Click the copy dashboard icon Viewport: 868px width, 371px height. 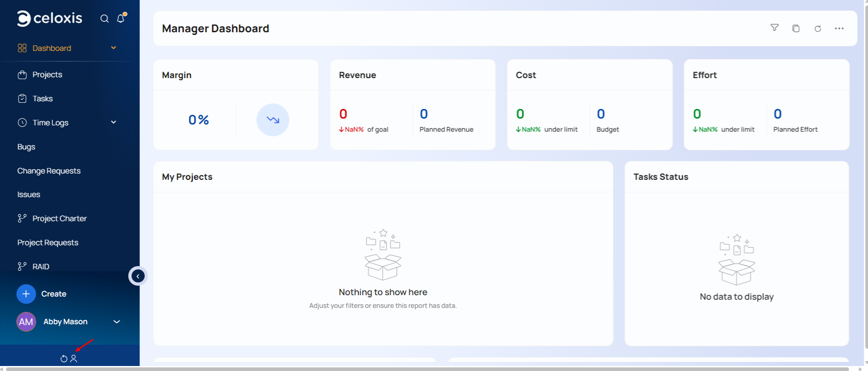click(796, 29)
